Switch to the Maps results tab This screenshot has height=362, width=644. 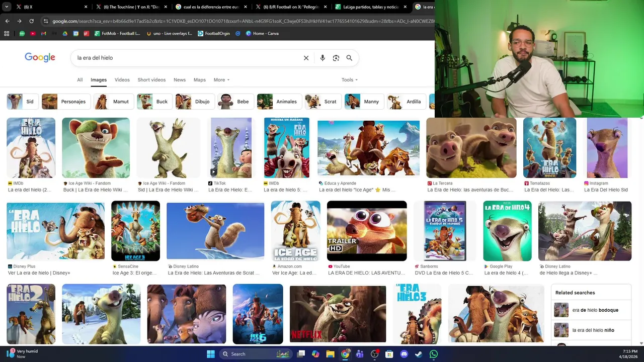click(x=200, y=80)
